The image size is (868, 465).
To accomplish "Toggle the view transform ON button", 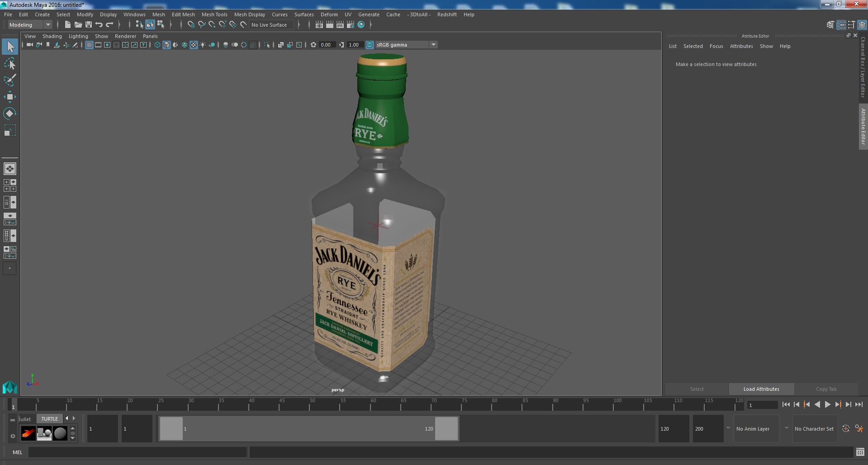I will click(370, 45).
